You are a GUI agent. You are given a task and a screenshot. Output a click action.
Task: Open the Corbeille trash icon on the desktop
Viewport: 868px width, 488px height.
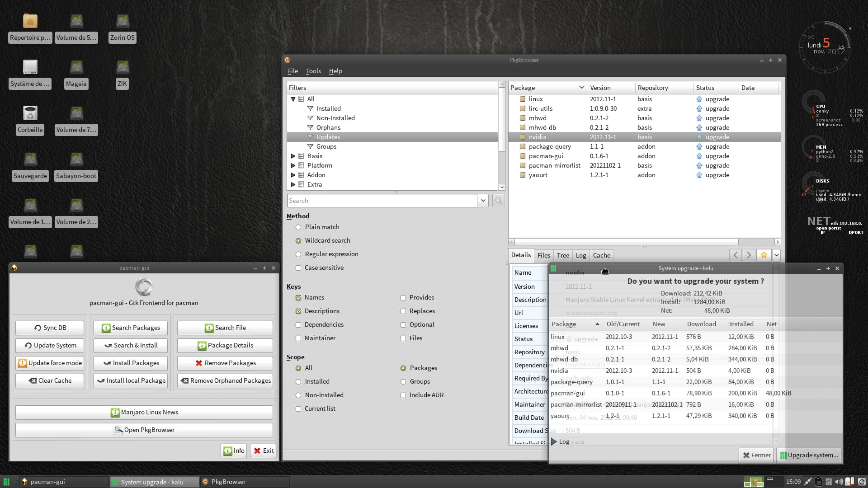(30, 113)
